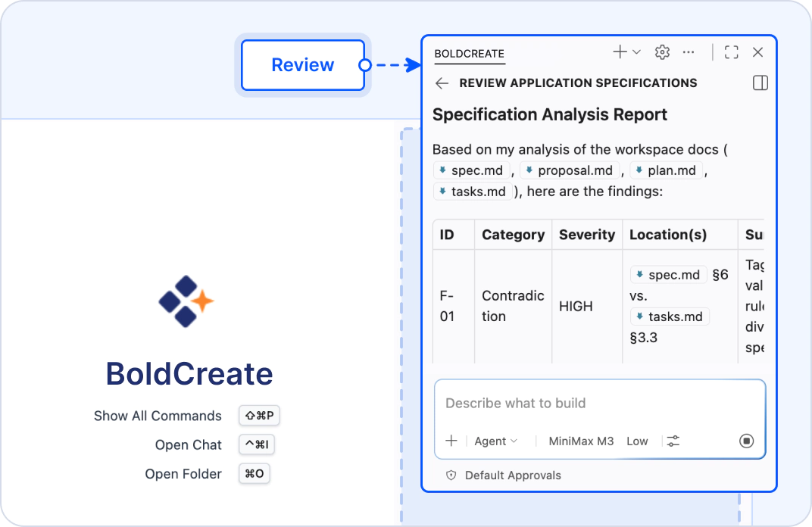Click the Category column header
The height and width of the screenshot is (527, 812).
pyautogui.click(x=514, y=235)
